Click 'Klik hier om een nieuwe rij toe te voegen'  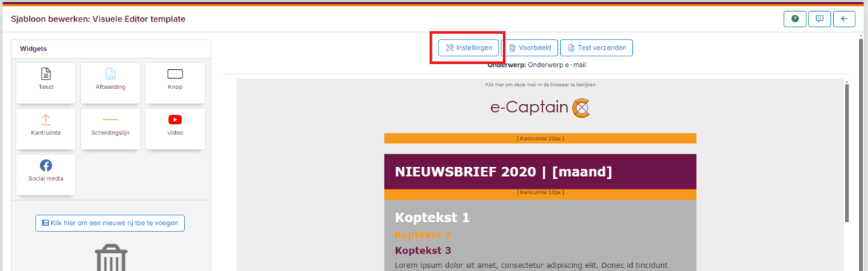(x=110, y=223)
